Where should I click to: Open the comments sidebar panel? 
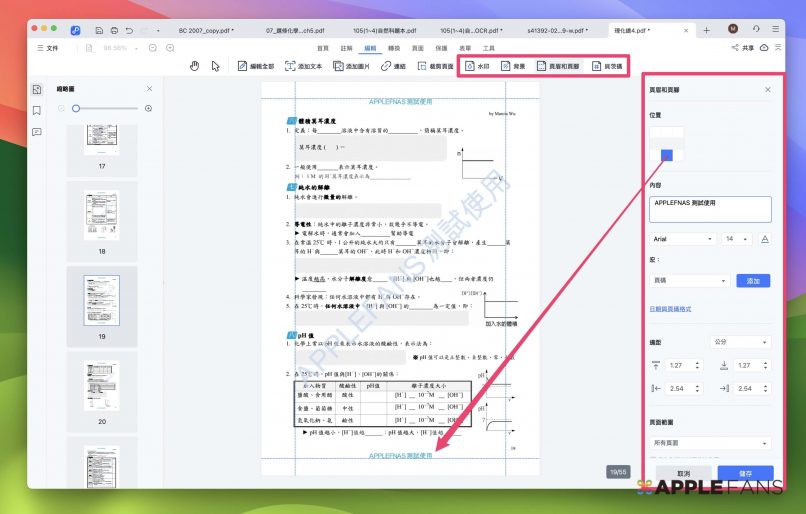click(37, 131)
